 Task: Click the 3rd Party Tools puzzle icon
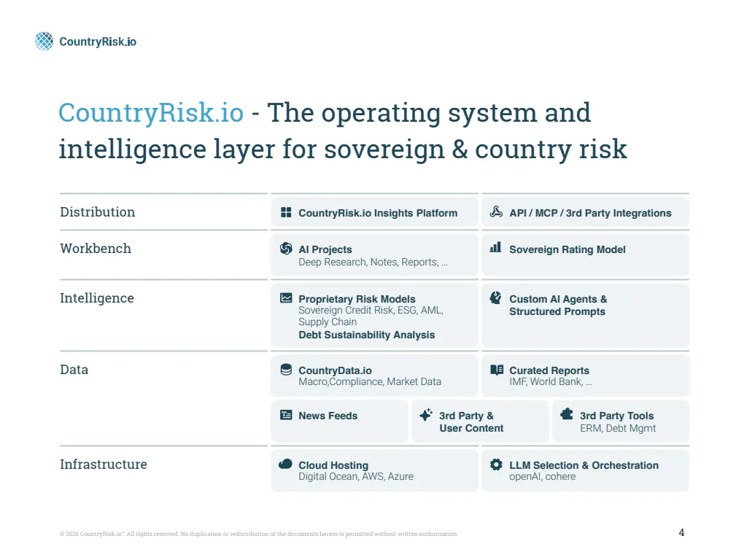[567, 414]
